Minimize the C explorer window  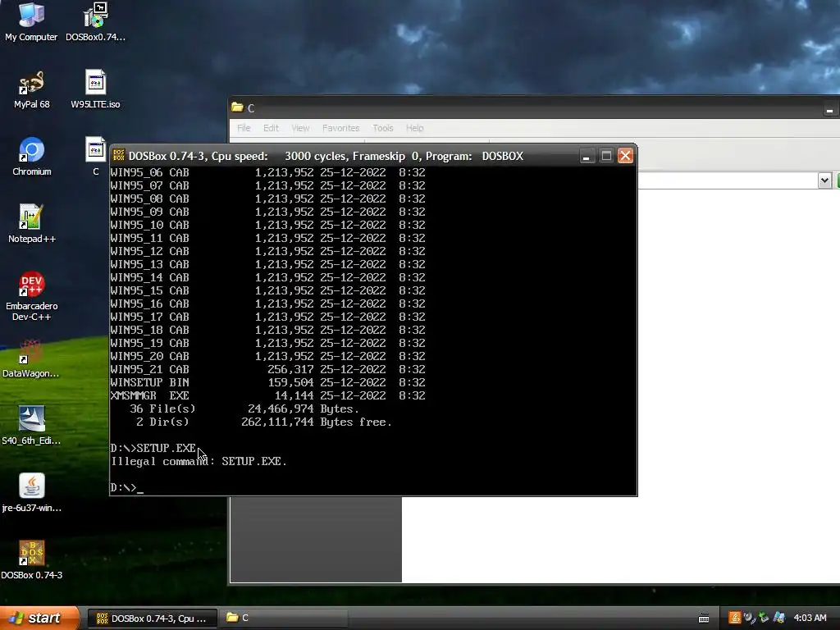coord(829,109)
